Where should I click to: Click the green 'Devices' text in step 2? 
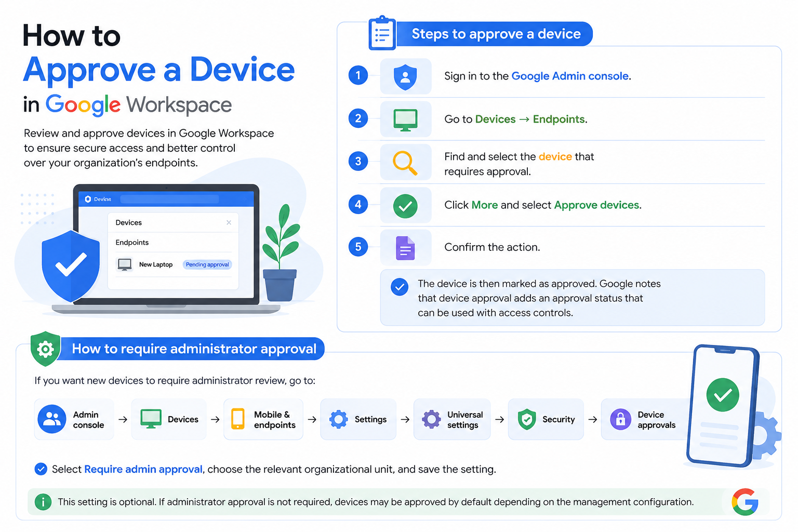tap(495, 119)
